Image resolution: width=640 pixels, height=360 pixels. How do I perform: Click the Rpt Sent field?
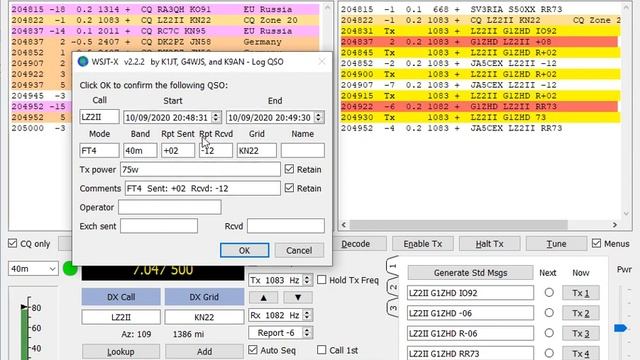(x=178, y=150)
